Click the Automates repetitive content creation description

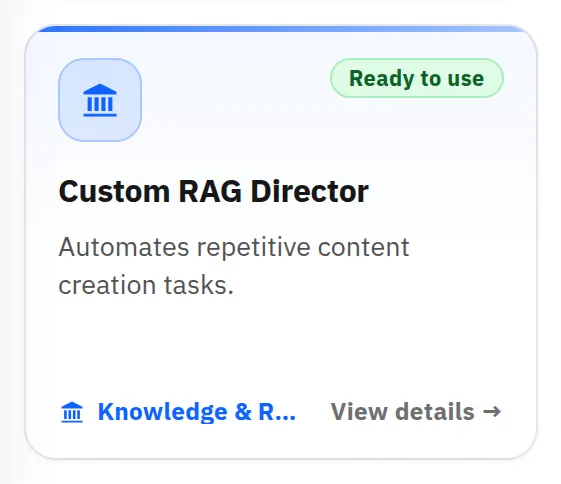click(234, 266)
